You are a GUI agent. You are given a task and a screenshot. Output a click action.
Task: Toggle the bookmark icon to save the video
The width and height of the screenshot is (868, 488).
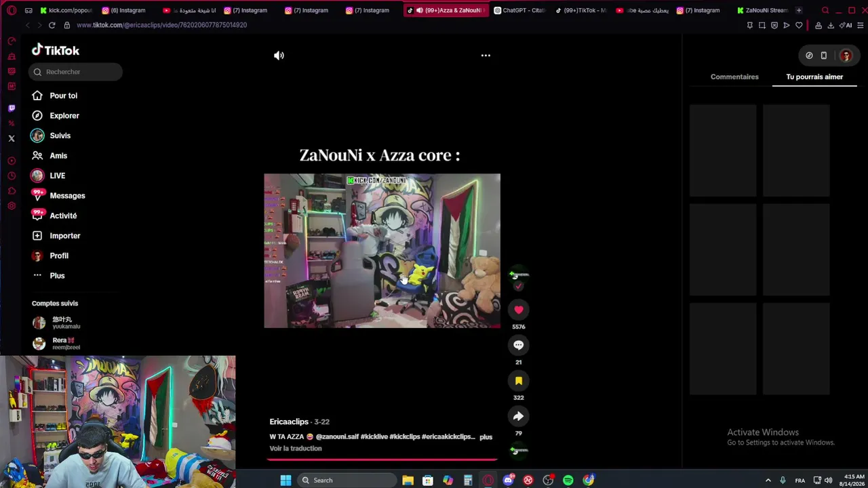(519, 381)
